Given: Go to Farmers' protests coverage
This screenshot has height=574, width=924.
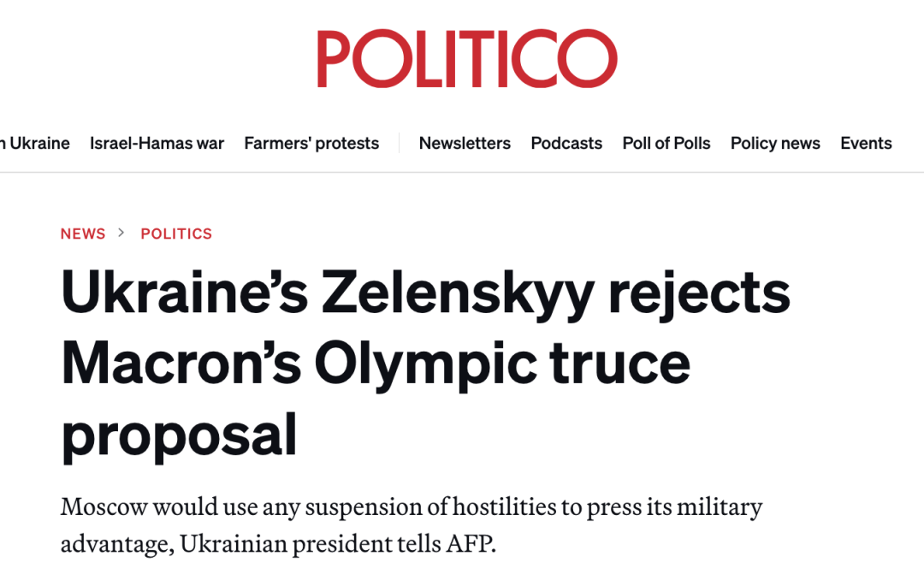Looking at the screenshot, I should [311, 144].
